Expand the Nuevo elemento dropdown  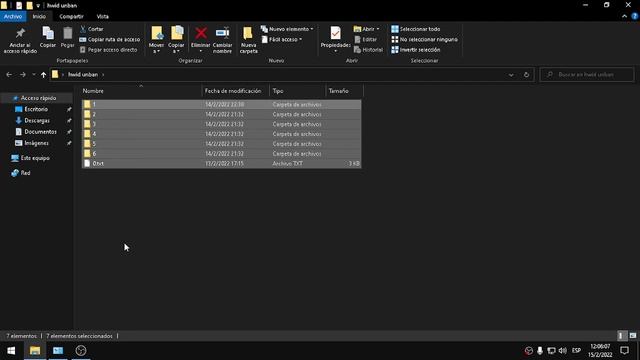pyautogui.click(x=287, y=29)
